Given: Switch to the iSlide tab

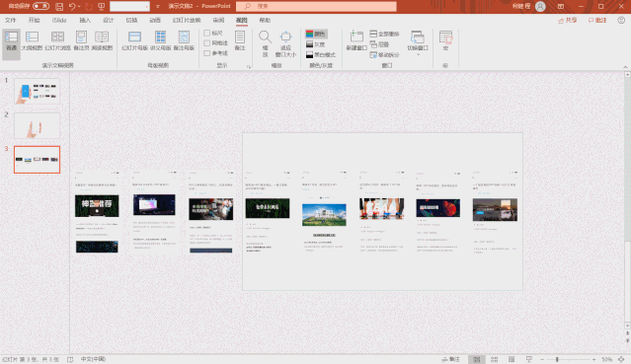Looking at the screenshot, I should point(59,20).
